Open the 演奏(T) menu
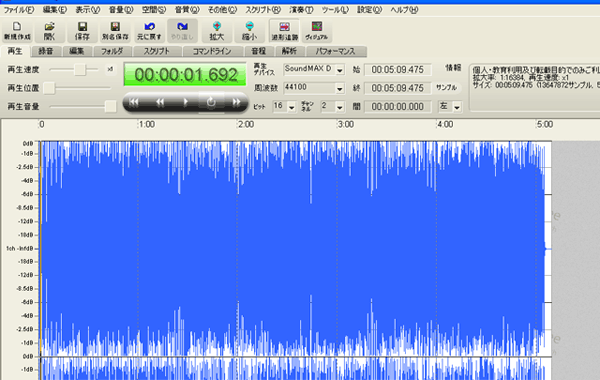Screen dimensions: 600x380 [301, 10]
